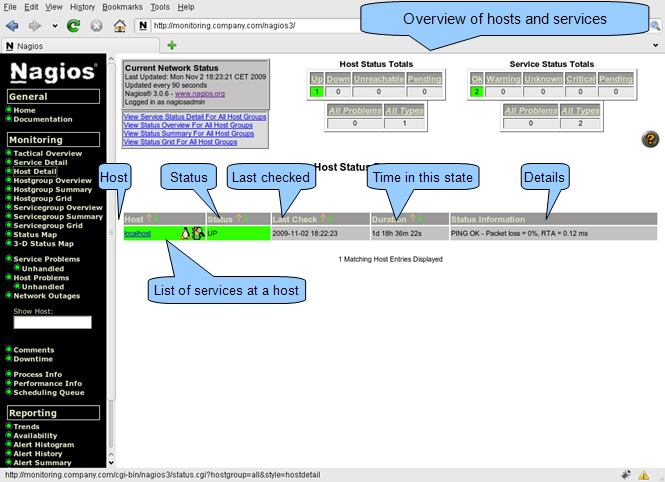Click the Unreachable host status header
This screenshot has height=482, width=665.
coord(379,79)
